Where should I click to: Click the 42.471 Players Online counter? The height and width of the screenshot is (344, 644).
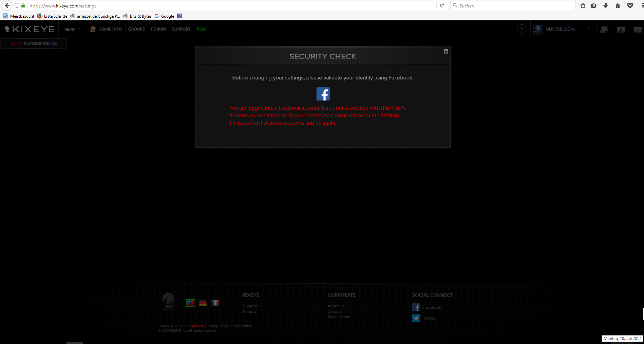34,43
